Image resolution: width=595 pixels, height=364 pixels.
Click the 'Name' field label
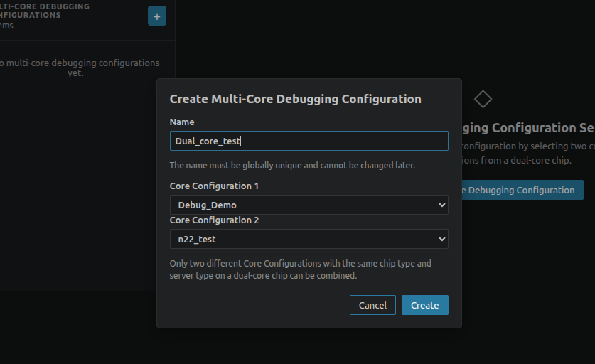[x=182, y=122]
